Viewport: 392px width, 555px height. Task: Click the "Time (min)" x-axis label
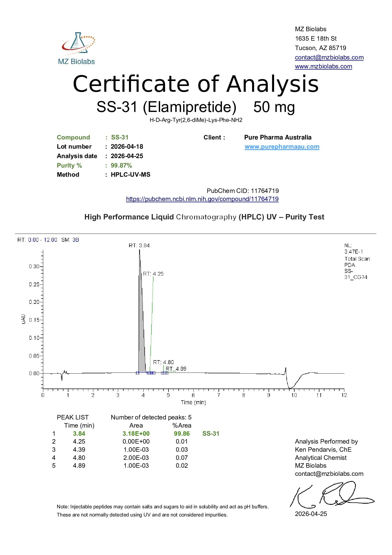[193, 402]
